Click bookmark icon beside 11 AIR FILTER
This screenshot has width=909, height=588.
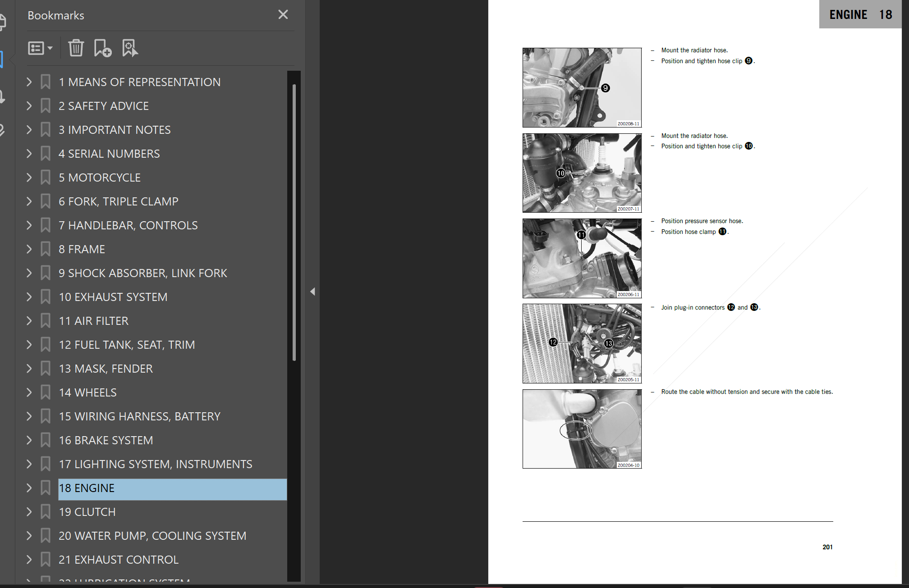point(46,321)
